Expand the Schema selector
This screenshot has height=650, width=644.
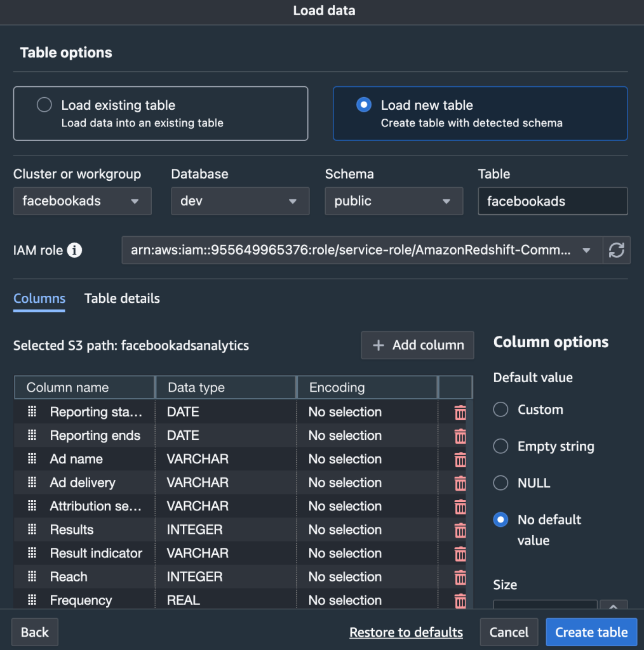[393, 201]
